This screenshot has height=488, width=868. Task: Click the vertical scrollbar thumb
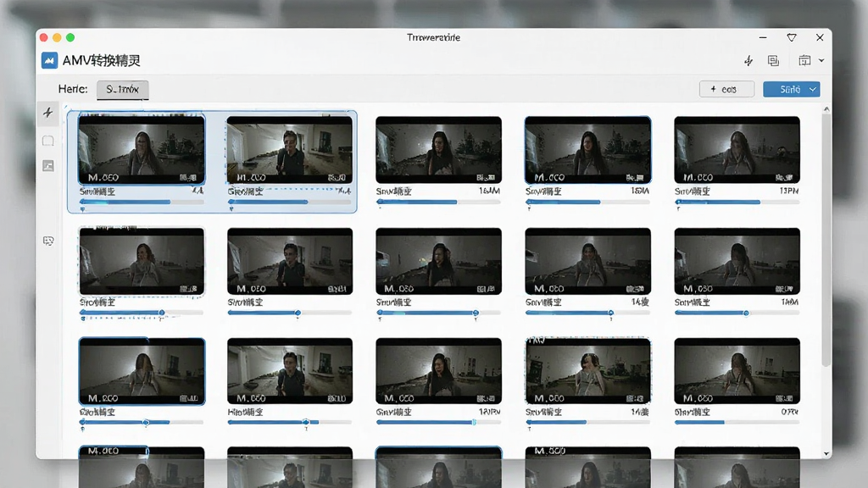click(826, 241)
